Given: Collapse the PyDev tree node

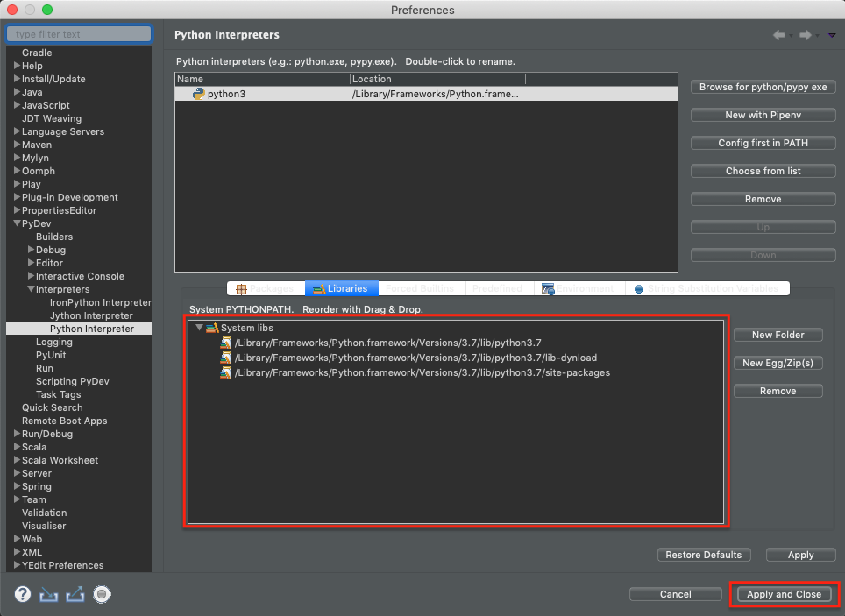Looking at the screenshot, I should tap(17, 223).
